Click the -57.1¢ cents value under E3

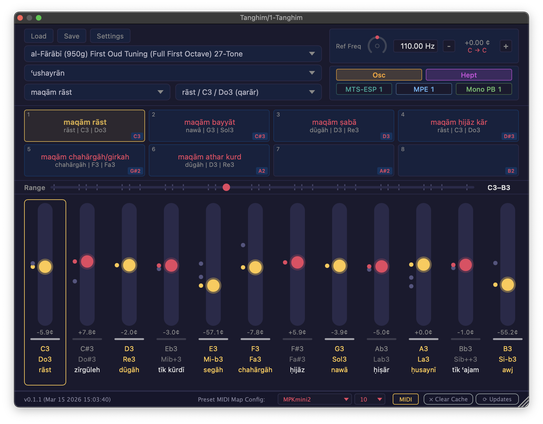pyautogui.click(x=213, y=332)
